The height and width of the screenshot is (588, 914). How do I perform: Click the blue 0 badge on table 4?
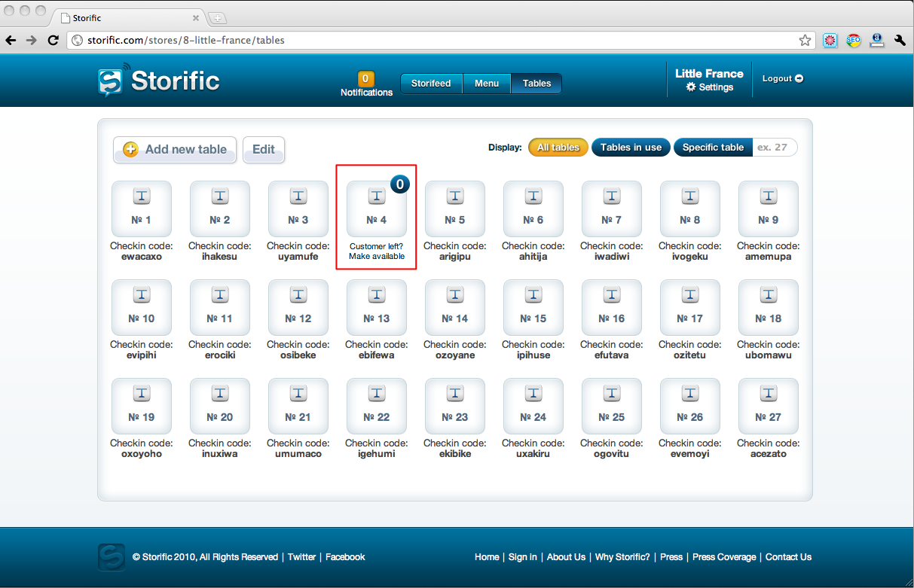400,184
